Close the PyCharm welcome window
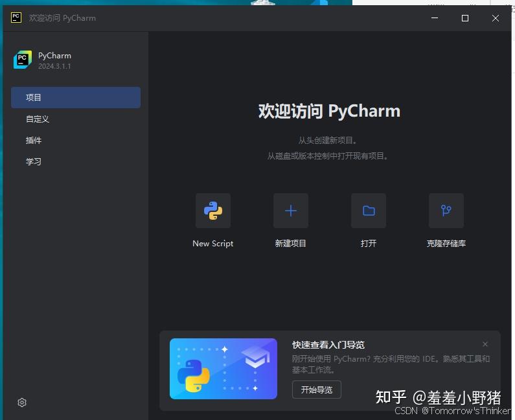 point(496,18)
